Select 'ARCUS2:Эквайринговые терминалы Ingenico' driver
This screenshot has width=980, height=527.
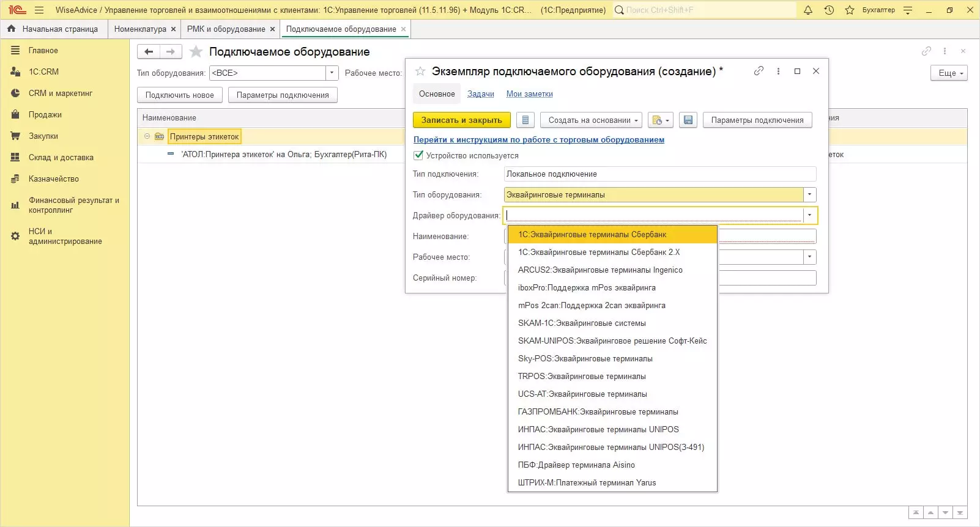(x=600, y=270)
